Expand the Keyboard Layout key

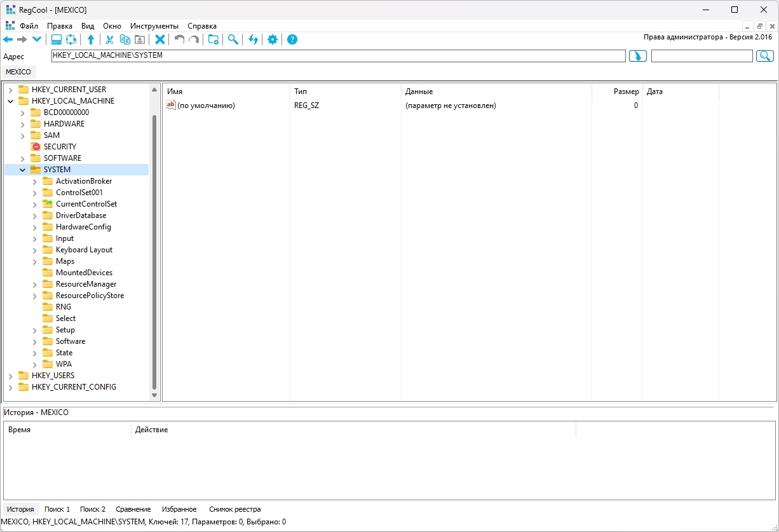[34, 250]
